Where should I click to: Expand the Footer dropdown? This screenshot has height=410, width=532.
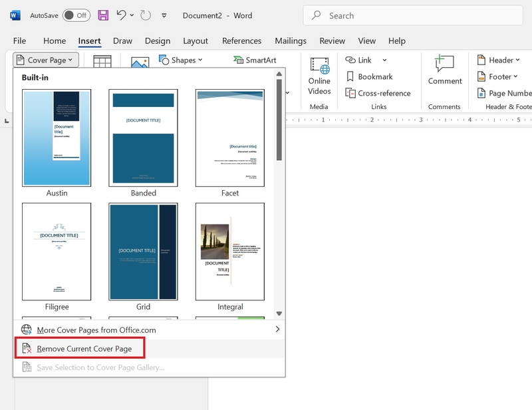497,76
